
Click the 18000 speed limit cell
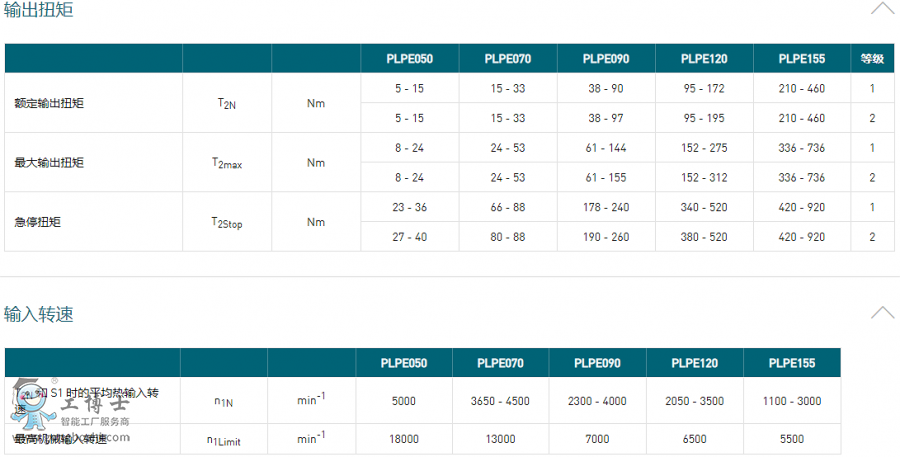(404, 439)
